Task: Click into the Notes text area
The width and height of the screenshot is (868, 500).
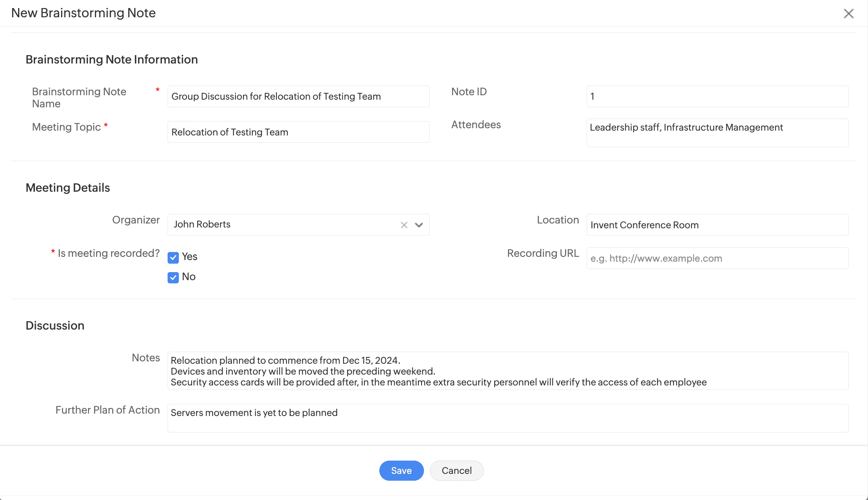Action: coord(508,371)
